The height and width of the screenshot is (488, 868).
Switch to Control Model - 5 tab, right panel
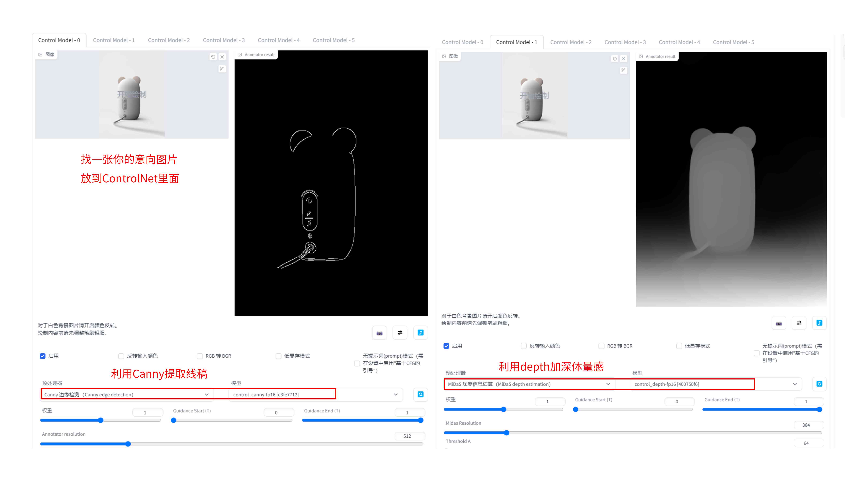734,42
